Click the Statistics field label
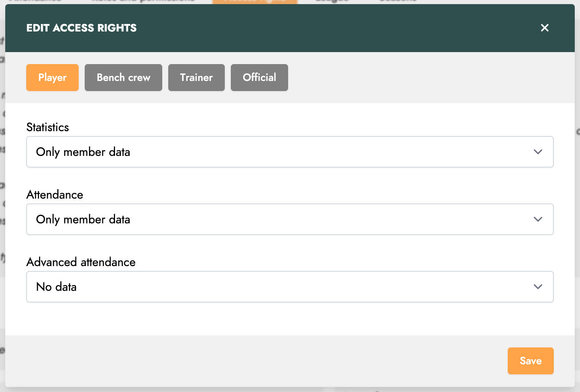The width and height of the screenshot is (580, 392). [x=48, y=127]
